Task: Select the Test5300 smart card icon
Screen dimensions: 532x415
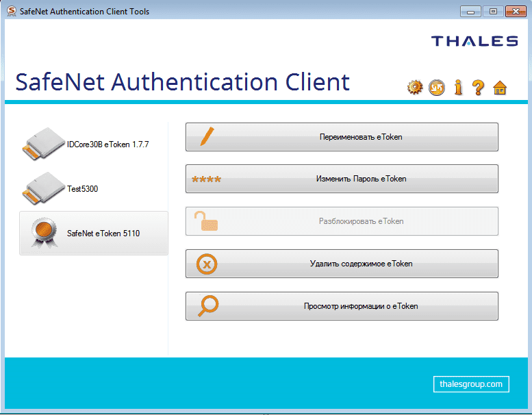Action: click(x=43, y=188)
